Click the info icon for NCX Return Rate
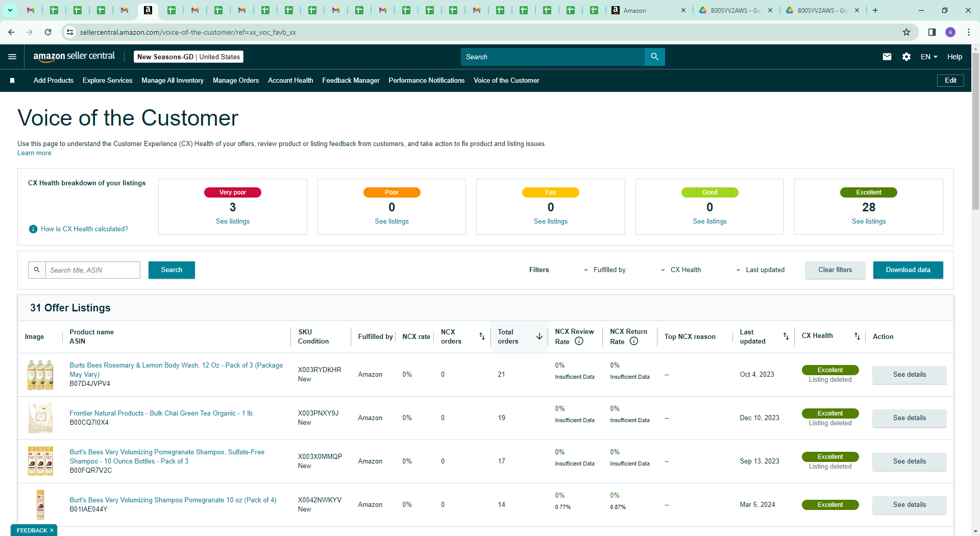Screen dimensions: 980x536 pyautogui.click(x=634, y=342)
